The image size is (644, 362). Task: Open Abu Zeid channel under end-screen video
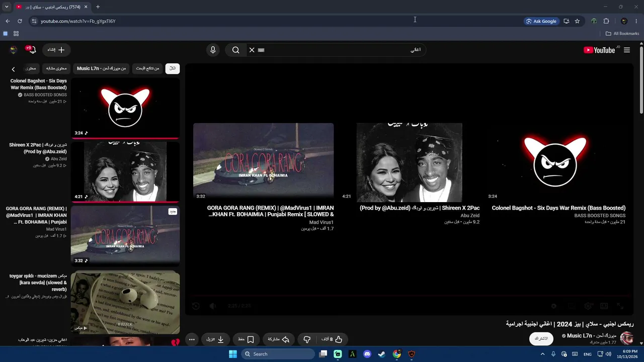point(470,216)
